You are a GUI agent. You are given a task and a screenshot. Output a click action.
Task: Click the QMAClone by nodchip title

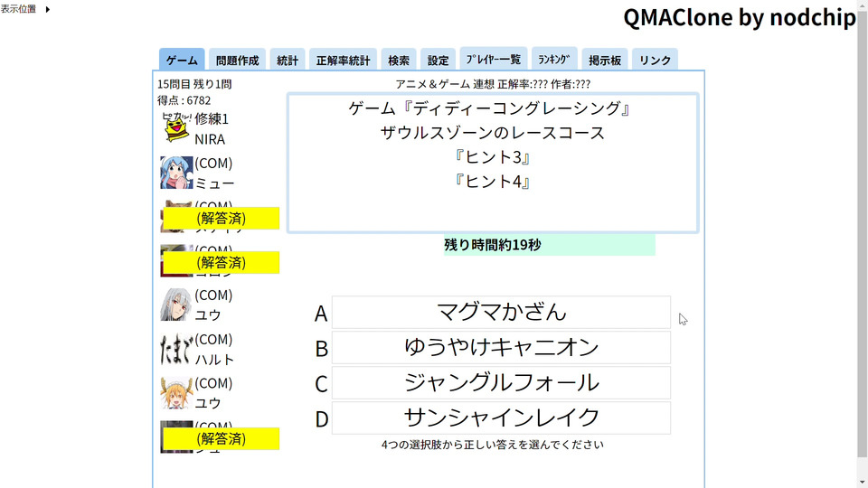740,18
